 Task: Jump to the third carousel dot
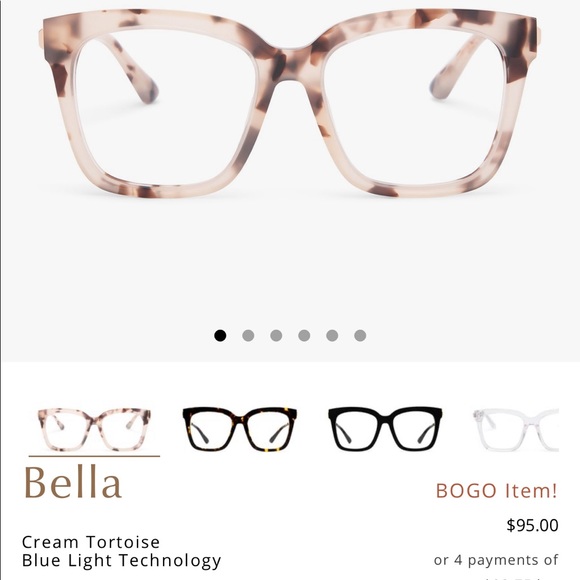[x=276, y=335]
